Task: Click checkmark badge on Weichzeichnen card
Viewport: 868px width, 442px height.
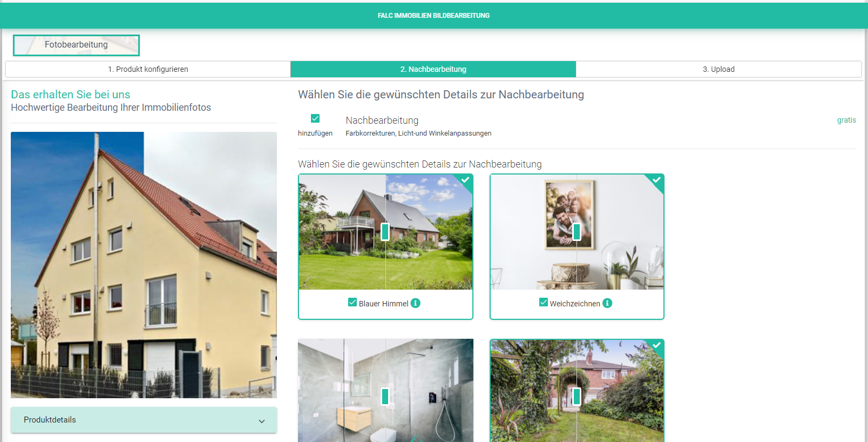Action: coord(656,180)
